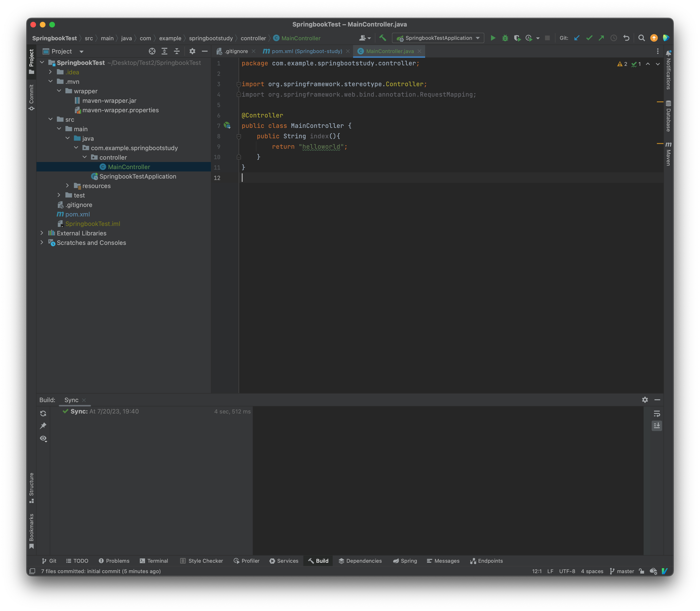Rollback changes with the undo icon

coord(626,38)
